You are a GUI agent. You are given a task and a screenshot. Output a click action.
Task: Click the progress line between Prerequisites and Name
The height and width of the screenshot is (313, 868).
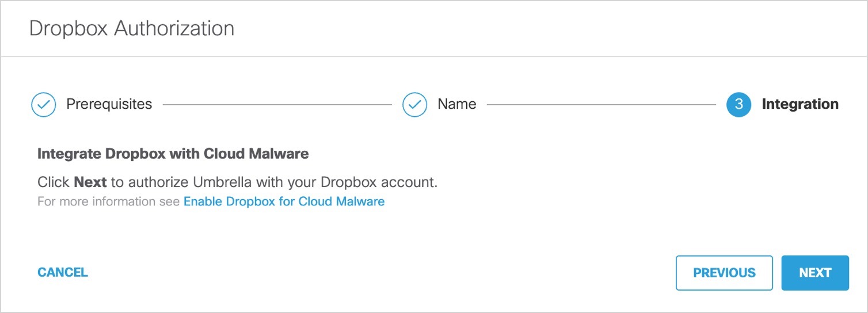coord(277,105)
